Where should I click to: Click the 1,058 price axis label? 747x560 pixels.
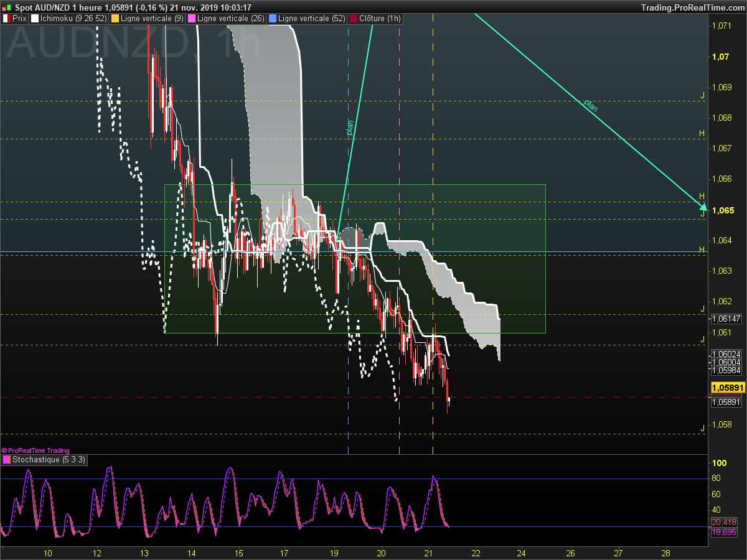(721, 425)
